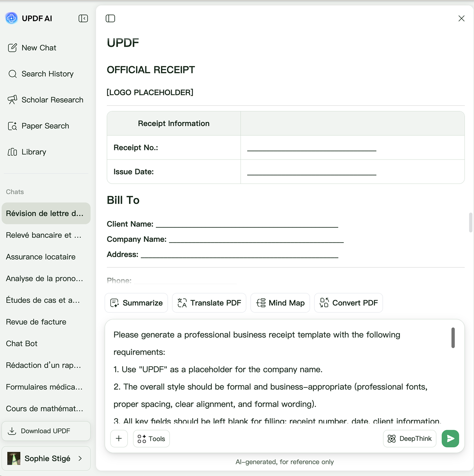Open Search History

[x=41, y=74]
